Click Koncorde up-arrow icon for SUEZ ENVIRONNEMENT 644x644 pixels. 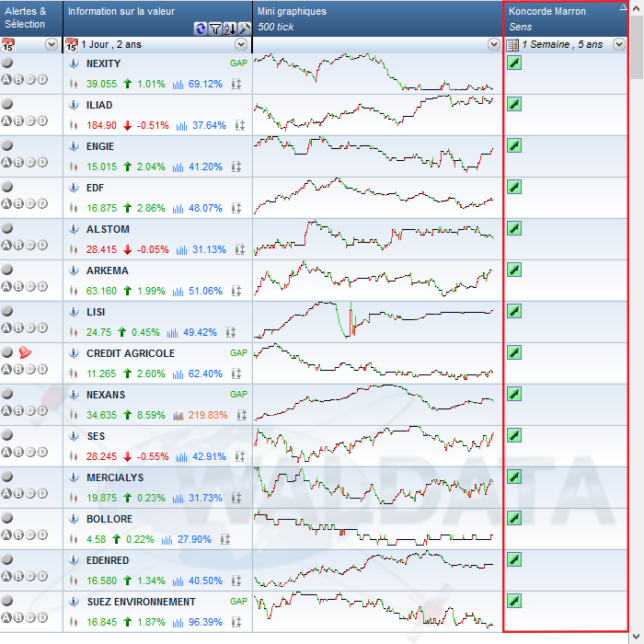pos(514,601)
